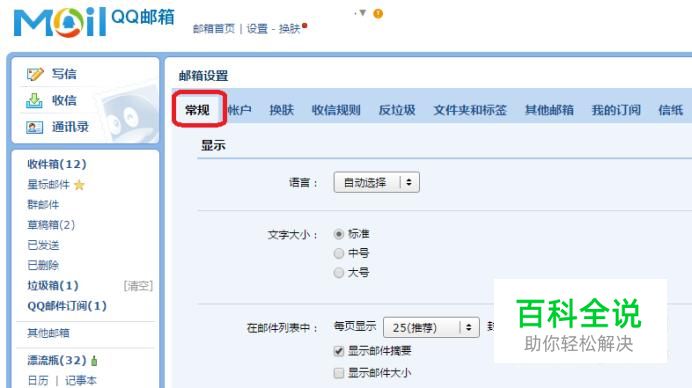Open the 文件夹和标签 tab

(470, 110)
